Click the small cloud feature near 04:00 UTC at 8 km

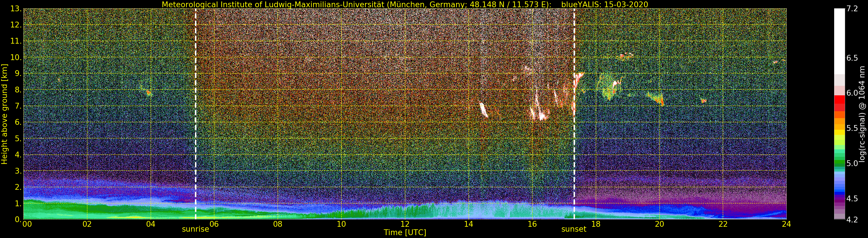pyautogui.click(x=149, y=92)
